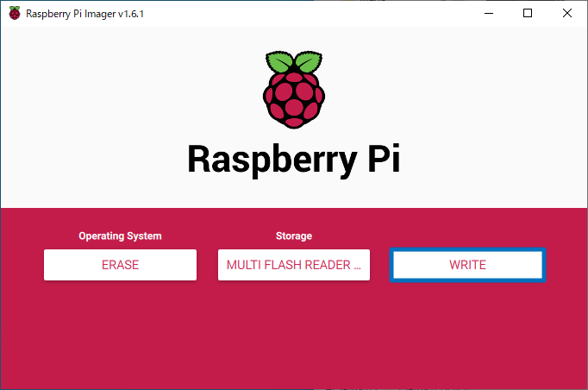Image resolution: width=588 pixels, height=390 pixels.
Task: Click the Raspberry Pi icon in title bar
Action: [15, 13]
